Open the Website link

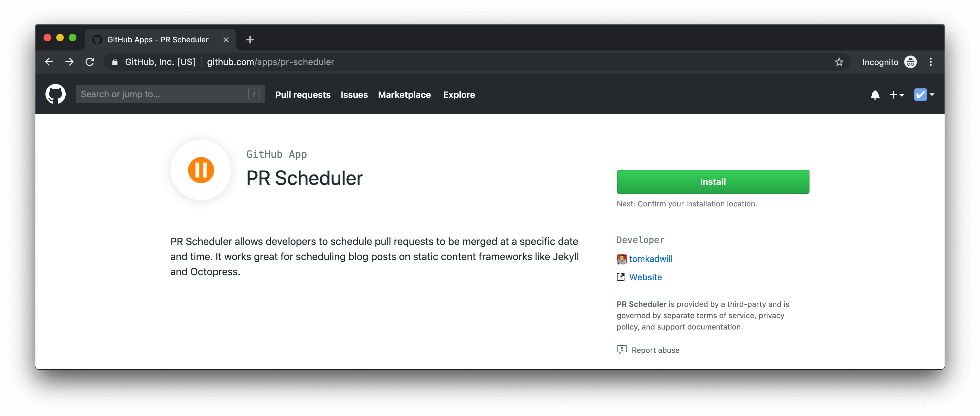[645, 277]
